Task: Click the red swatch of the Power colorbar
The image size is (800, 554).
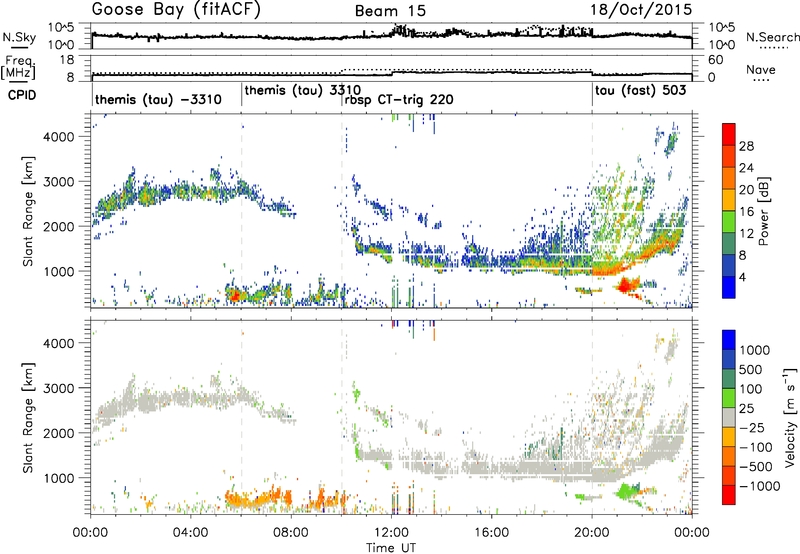Action: click(729, 134)
